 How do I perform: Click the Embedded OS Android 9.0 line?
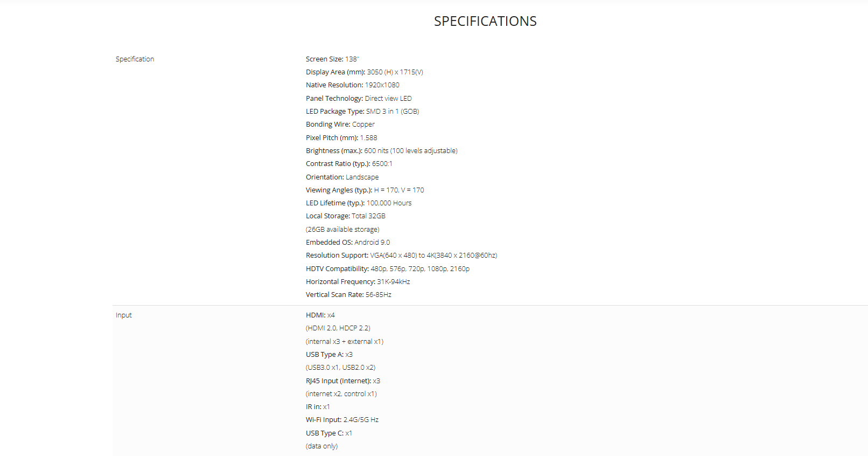pyautogui.click(x=348, y=243)
